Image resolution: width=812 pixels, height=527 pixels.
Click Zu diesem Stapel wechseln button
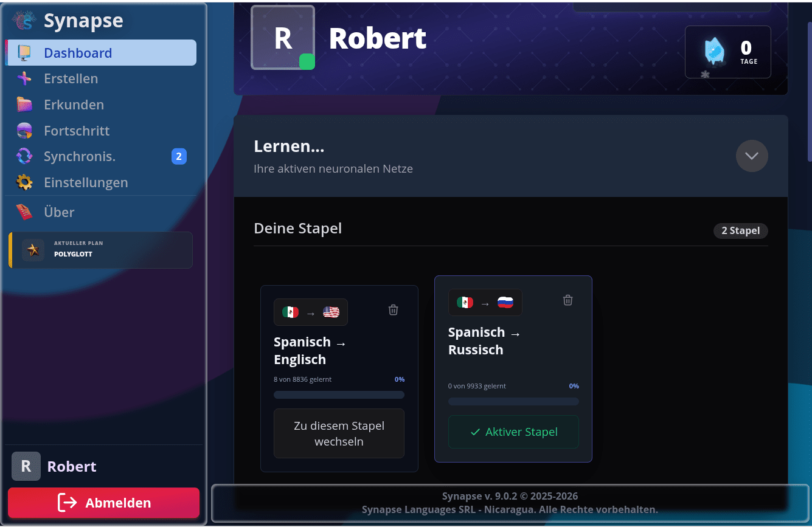click(x=339, y=433)
